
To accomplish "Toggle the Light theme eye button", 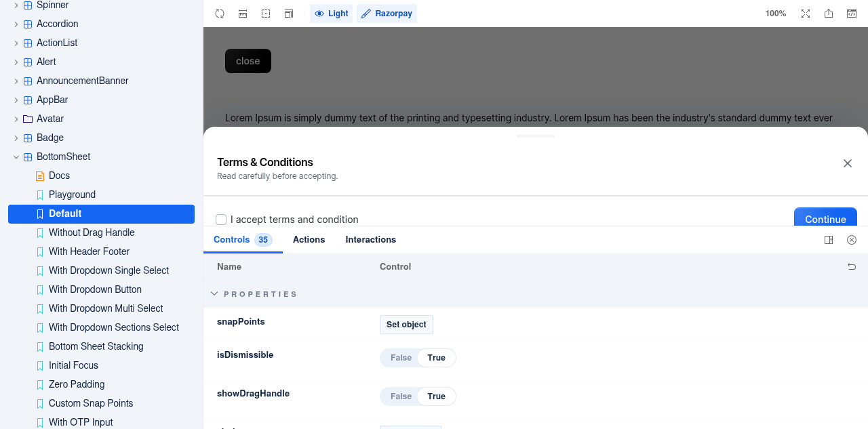I will click(332, 14).
